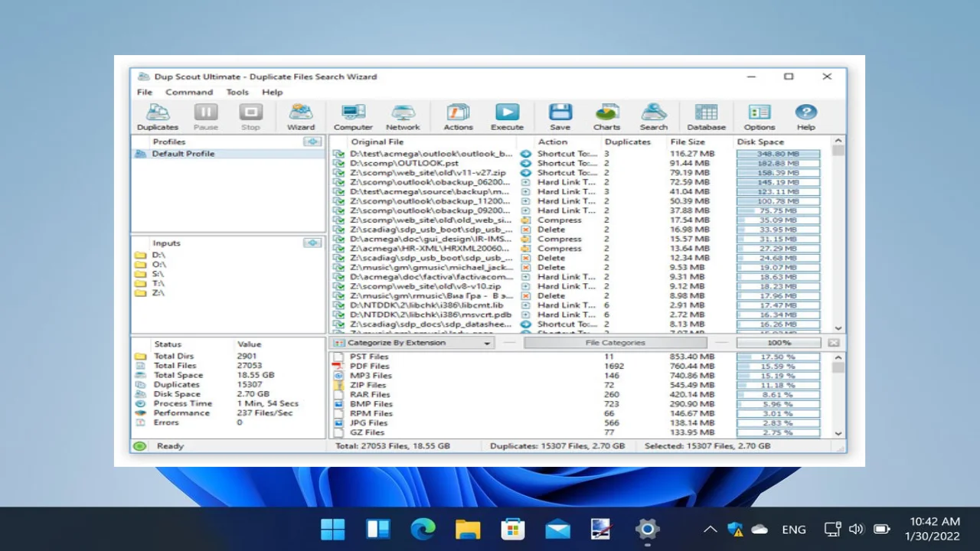Click the ZIP Files category icon
The height and width of the screenshot is (551, 980).
pos(338,385)
